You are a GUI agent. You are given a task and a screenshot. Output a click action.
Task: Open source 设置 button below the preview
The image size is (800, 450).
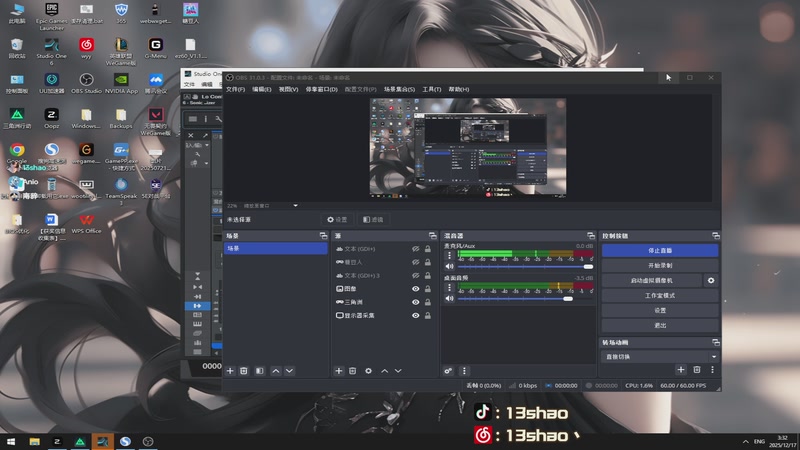(x=337, y=219)
